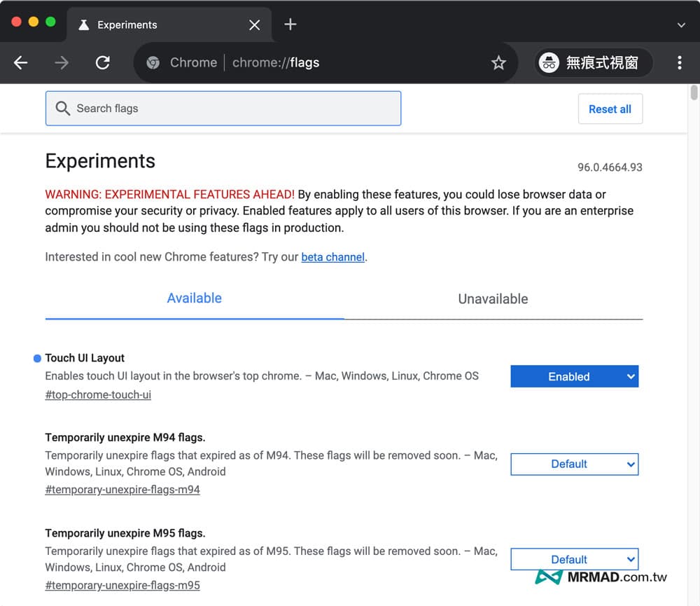Click the page vertical scrollbar thumb
Screen dimensions: 700x606
tap(694, 92)
